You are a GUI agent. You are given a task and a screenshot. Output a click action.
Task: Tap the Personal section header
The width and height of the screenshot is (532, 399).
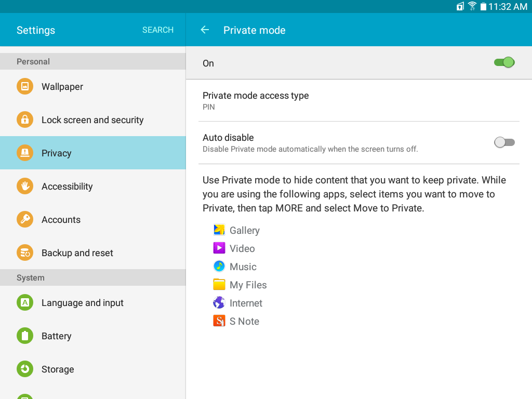tap(93, 61)
